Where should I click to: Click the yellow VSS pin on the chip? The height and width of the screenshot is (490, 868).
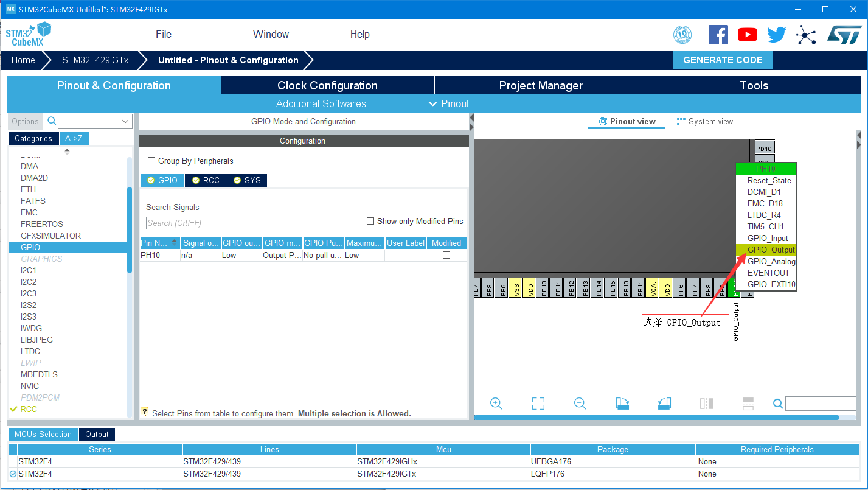[516, 288]
